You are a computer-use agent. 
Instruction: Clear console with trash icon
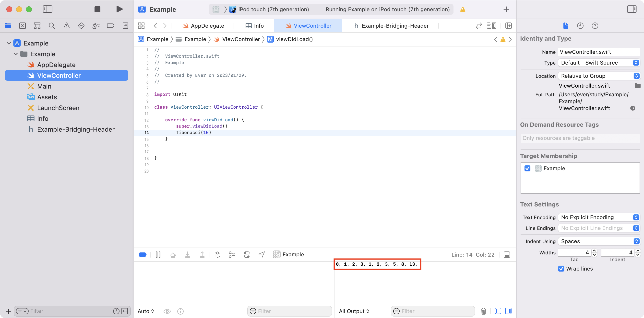[484, 311]
